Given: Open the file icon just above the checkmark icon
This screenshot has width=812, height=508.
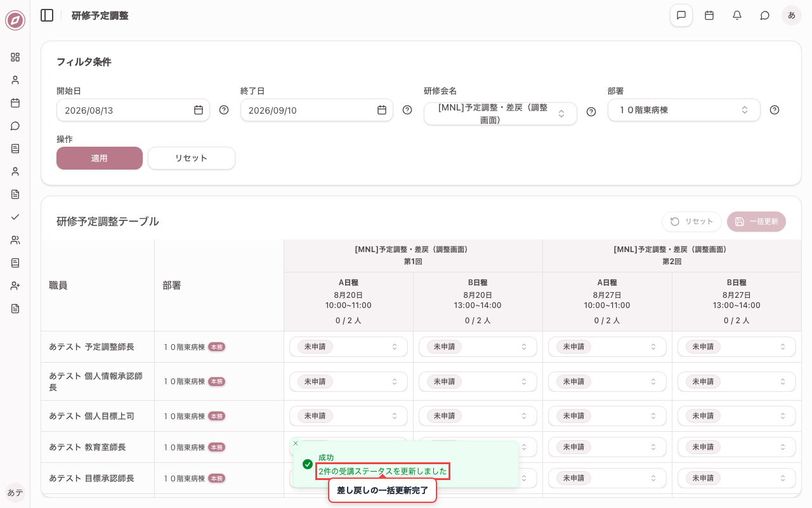Looking at the screenshot, I should [15, 194].
